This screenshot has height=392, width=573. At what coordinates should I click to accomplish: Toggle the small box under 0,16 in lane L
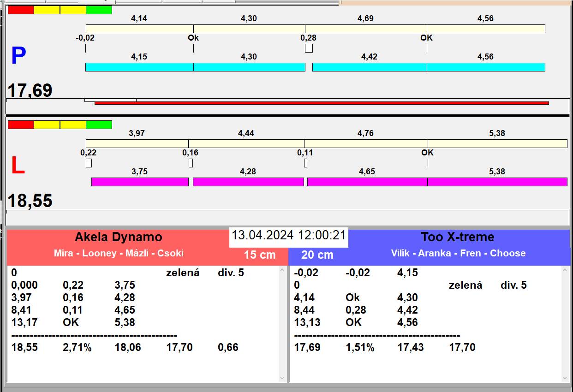tap(191, 163)
